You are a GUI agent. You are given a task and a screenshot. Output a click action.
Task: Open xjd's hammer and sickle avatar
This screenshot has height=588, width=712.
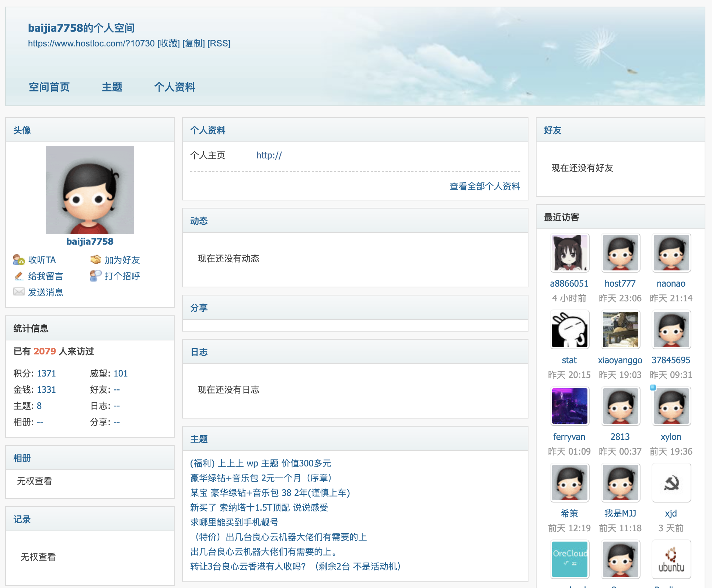[671, 483]
